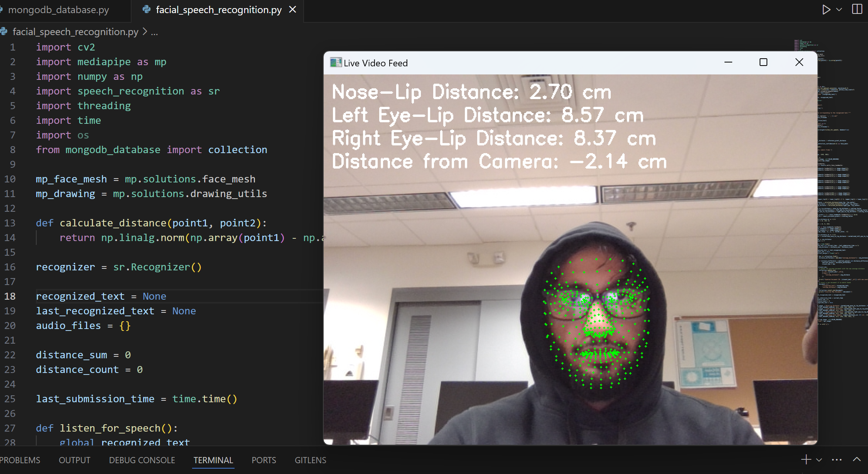Select the PORTS panel tab
The height and width of the screenshot is (474, 868).
click(x=264, y=460)
